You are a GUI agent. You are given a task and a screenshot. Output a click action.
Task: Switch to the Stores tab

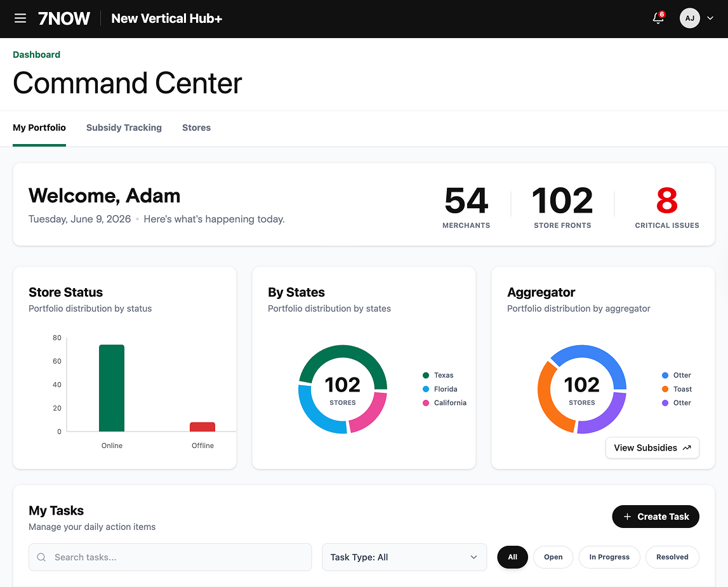pos(196,128)
